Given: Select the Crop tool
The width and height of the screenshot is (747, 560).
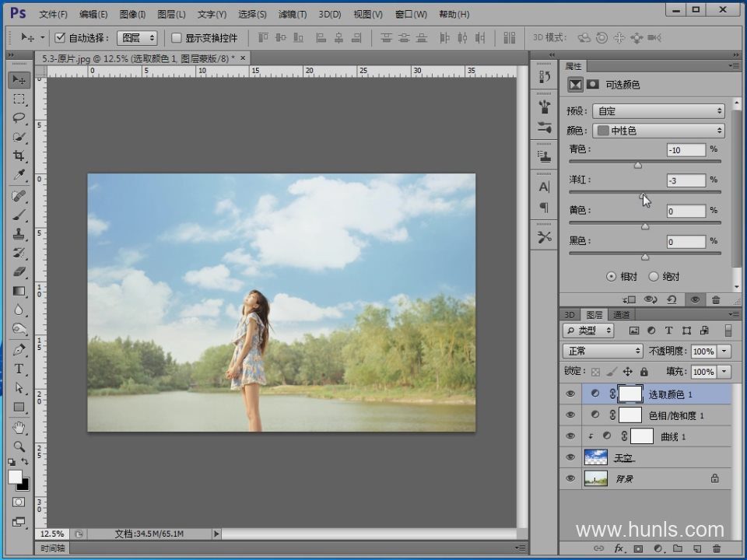Looking at the screenshot, I should coord(19,156).
